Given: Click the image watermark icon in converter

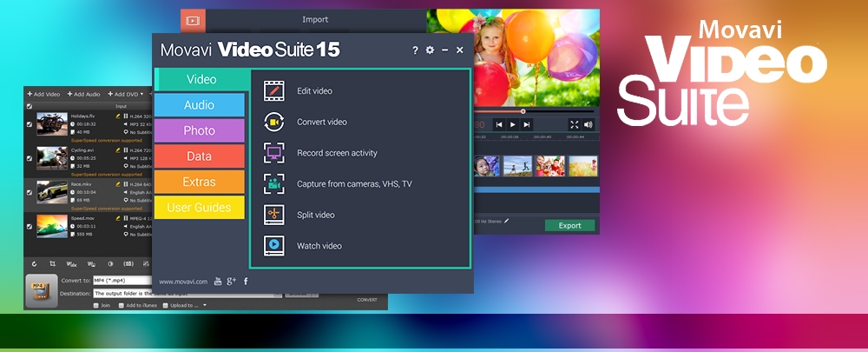Looking at the screenshot, I should 91,264.
